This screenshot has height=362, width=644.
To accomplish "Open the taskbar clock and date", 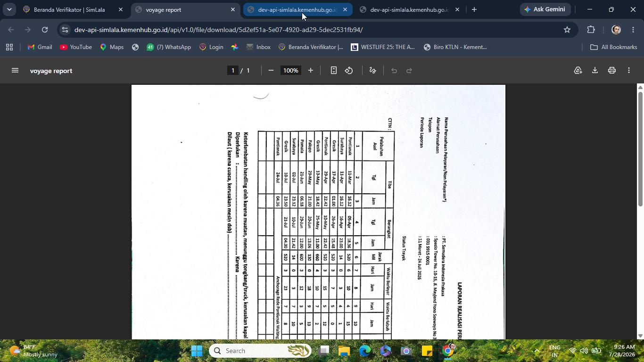I will pos(621,351).
